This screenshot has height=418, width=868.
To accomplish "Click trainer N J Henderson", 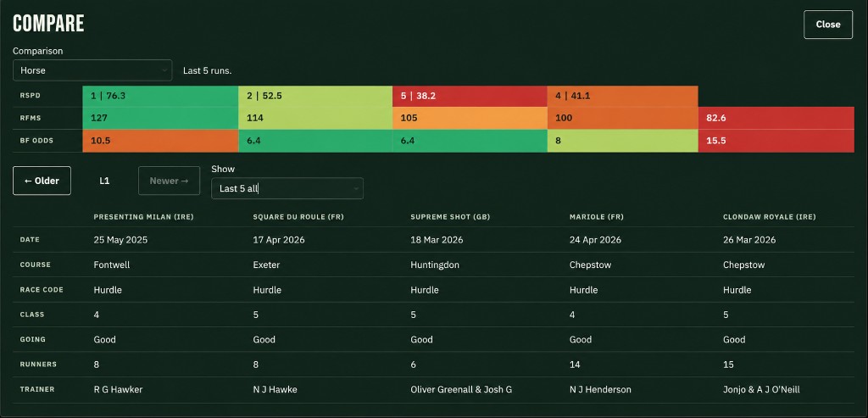I will (600, 389).
